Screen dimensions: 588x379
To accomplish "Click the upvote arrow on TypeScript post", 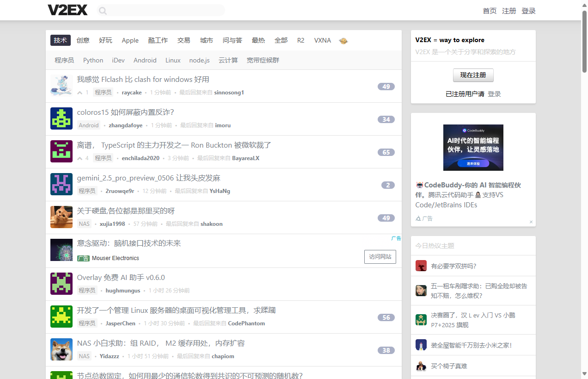I will pos(80,158).
